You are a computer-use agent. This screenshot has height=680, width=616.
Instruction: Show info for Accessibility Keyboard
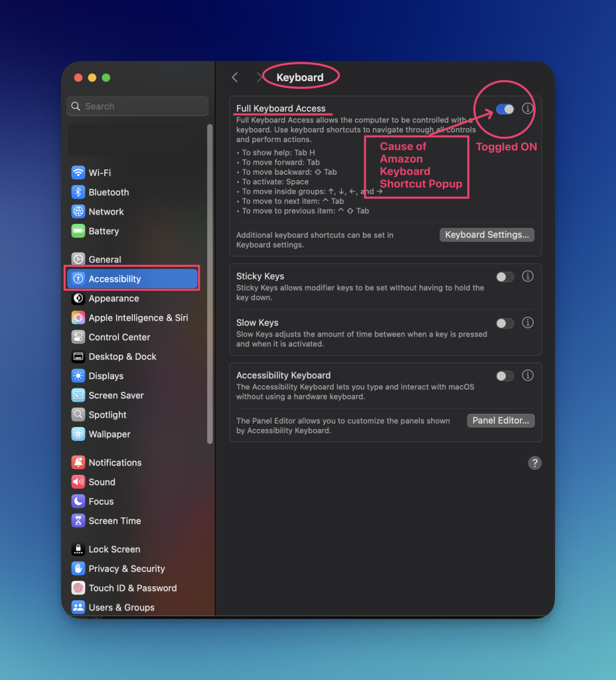click(x=528, y=375)
